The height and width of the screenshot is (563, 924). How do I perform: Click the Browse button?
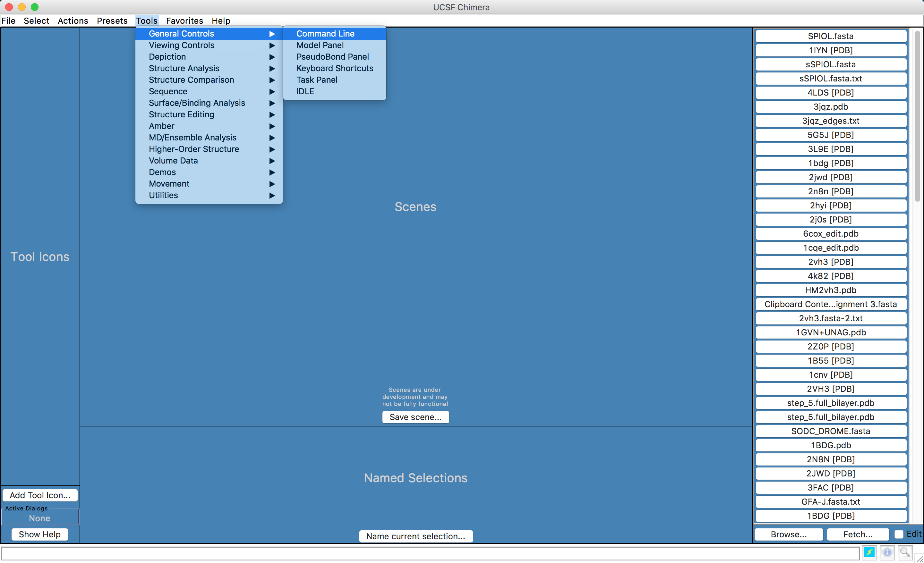tap(789, 534)
